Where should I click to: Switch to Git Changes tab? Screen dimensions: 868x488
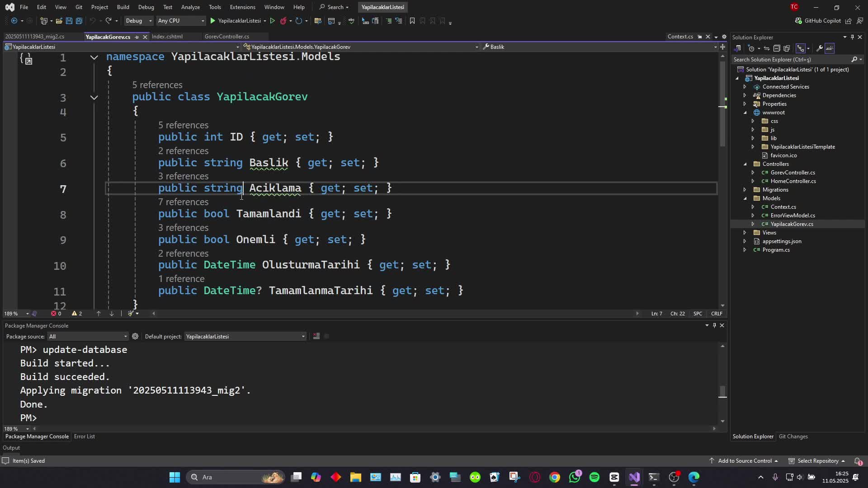793,436
